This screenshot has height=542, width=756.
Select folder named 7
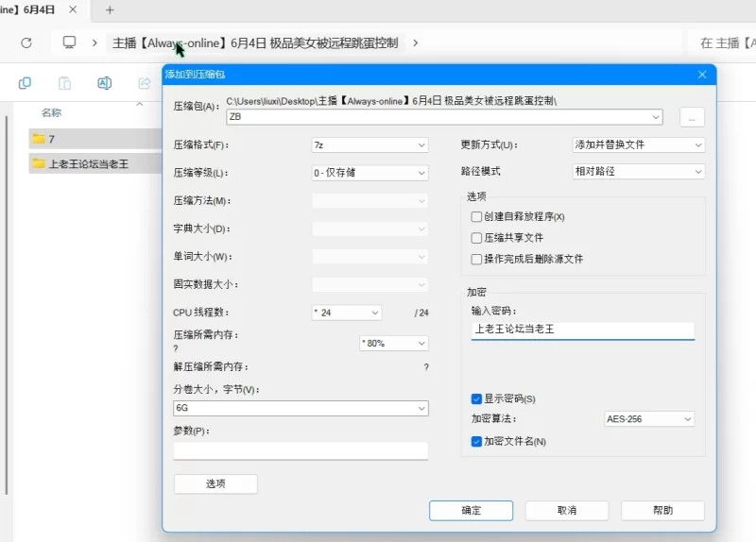click(95, 139)
